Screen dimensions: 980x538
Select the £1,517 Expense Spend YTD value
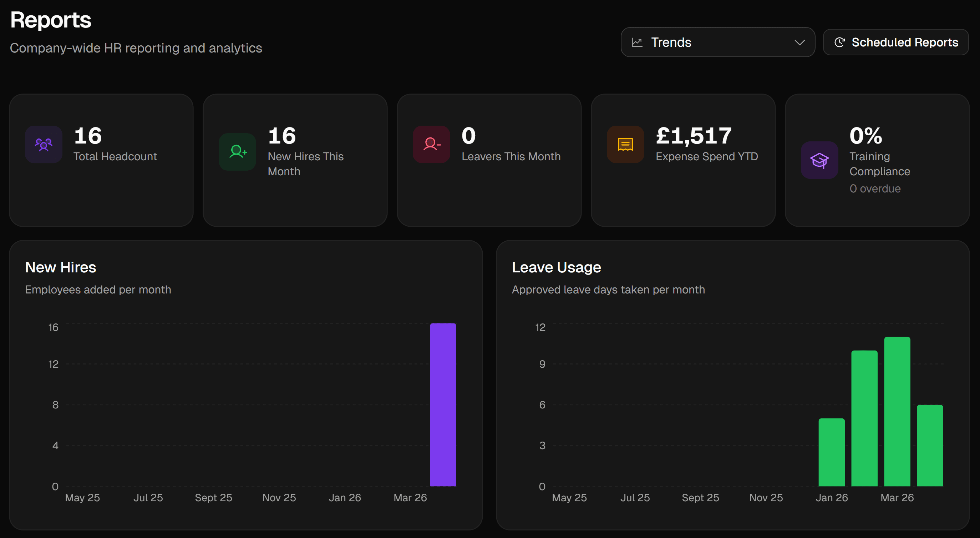tap(694, 136)
